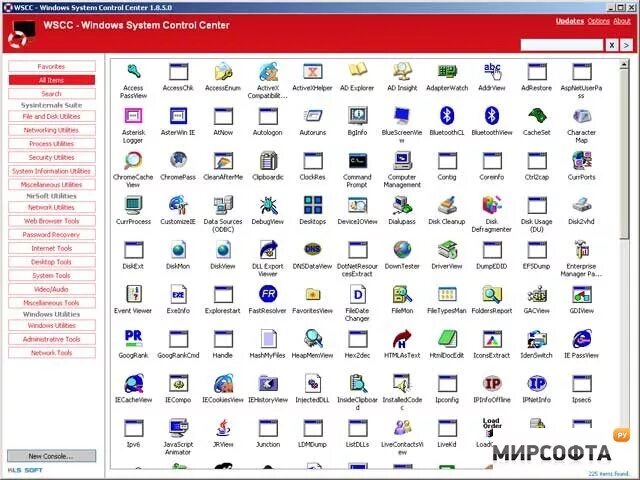640x480 pixels.
Task: Open Asterisk Logger icon
Action: coord(133,116)
